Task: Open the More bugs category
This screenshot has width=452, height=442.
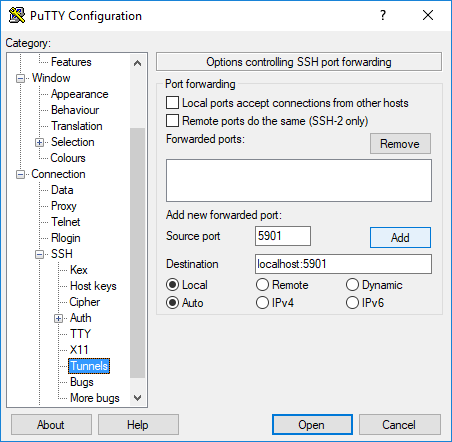Action: (95, 398)
